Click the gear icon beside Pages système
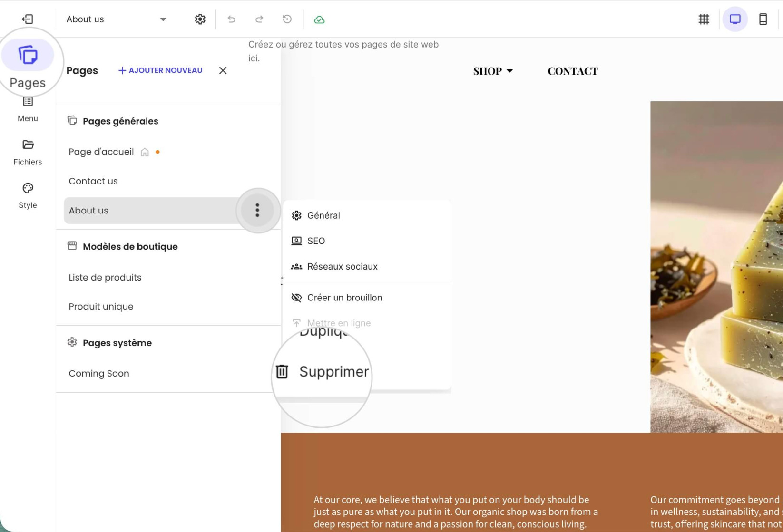Image resolution: width=783 pixels, height=532 pixels. click(72, 342)
